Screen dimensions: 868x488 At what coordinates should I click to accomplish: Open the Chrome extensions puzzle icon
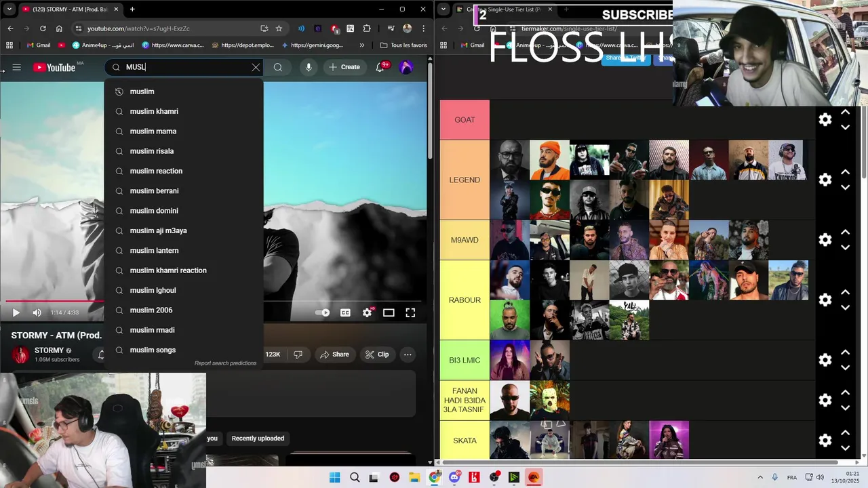coord(367,28)
